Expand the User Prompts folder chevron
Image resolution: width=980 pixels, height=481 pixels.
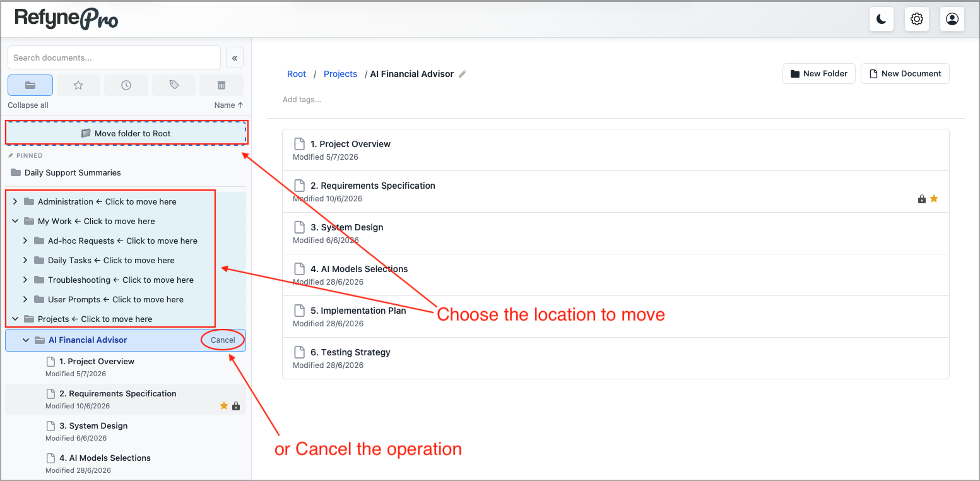click(26, 299)
